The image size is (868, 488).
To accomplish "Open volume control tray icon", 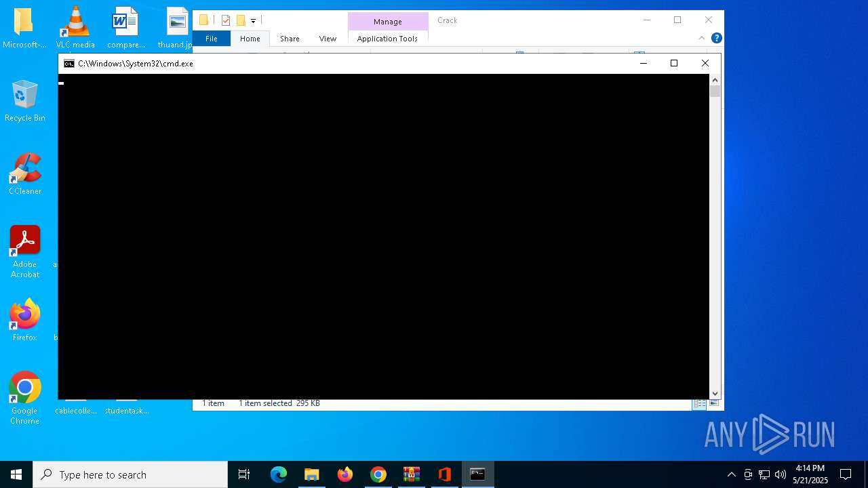I will [x=781, y=474].
